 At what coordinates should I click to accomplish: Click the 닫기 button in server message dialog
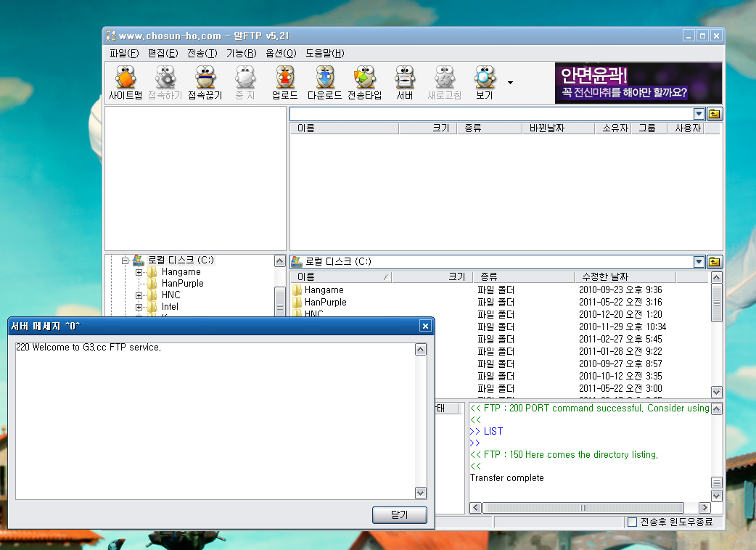(399, 515)
